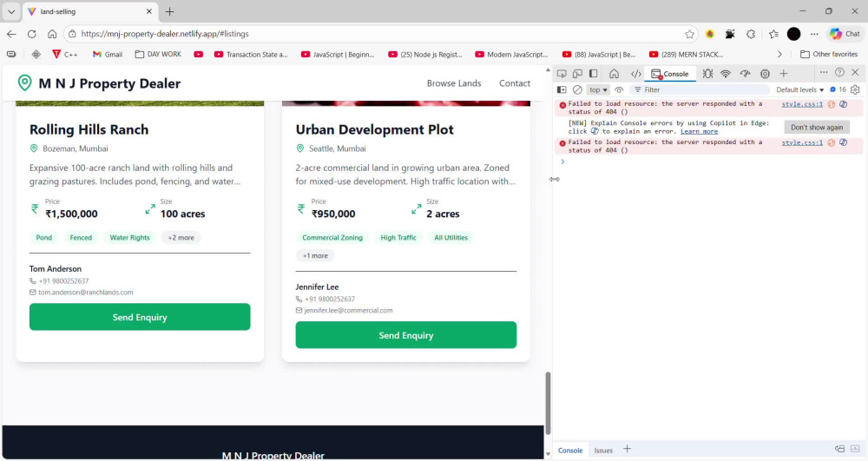Expand the '+1 more' features tag

pyautogui.click(x=315, y=256)
